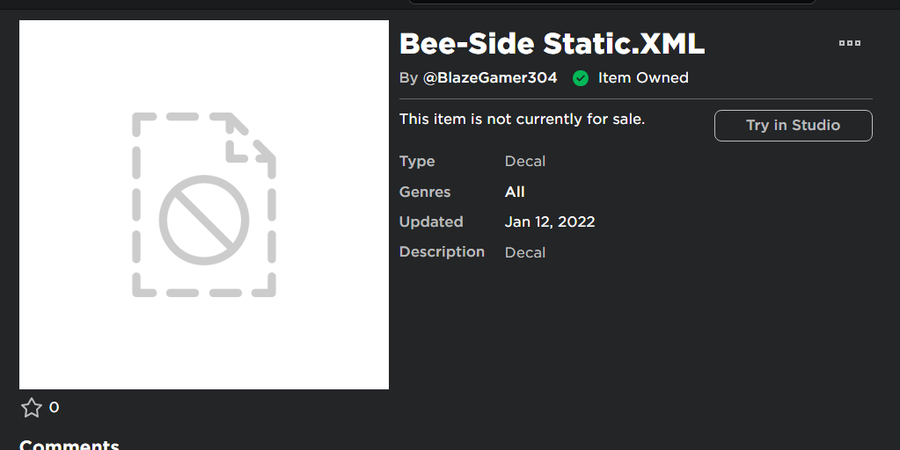Click the Updated field label
900x450 pixels.
pos(431,222)
